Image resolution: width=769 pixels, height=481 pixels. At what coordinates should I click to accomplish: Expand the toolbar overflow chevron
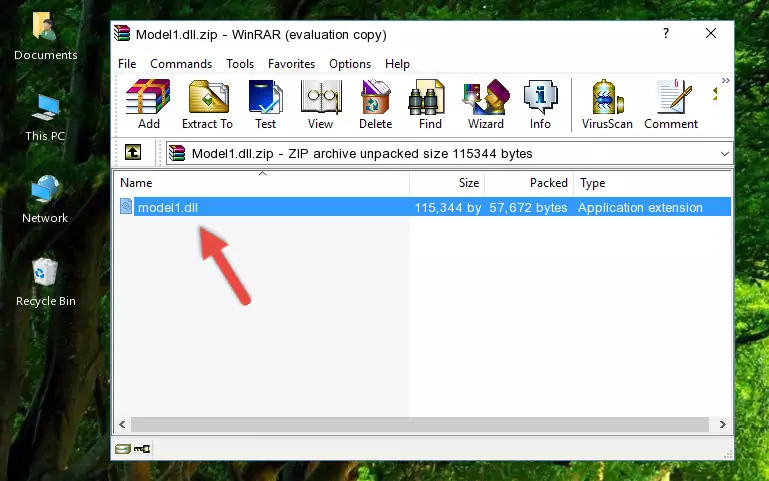tap(725, 80)
